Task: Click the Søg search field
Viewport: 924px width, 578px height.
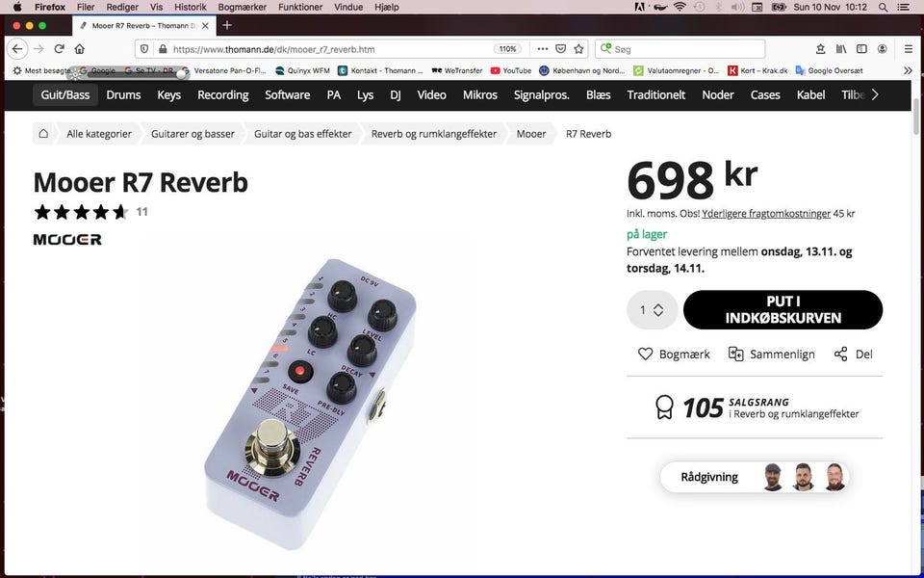Action: (680, 49)
